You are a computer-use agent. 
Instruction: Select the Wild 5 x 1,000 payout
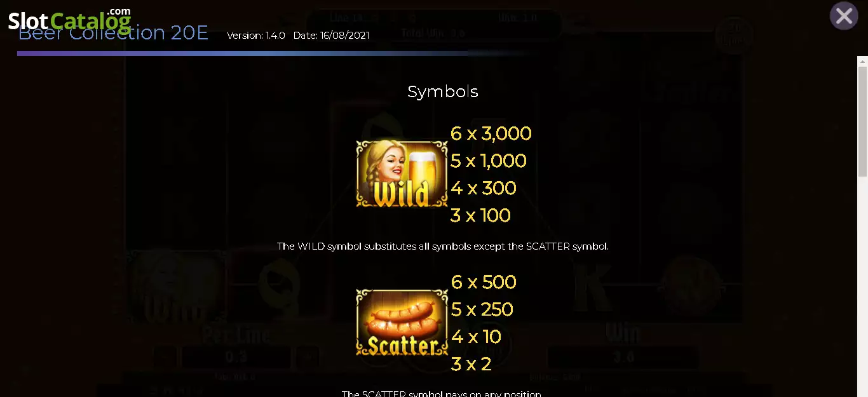coord(488,161)
